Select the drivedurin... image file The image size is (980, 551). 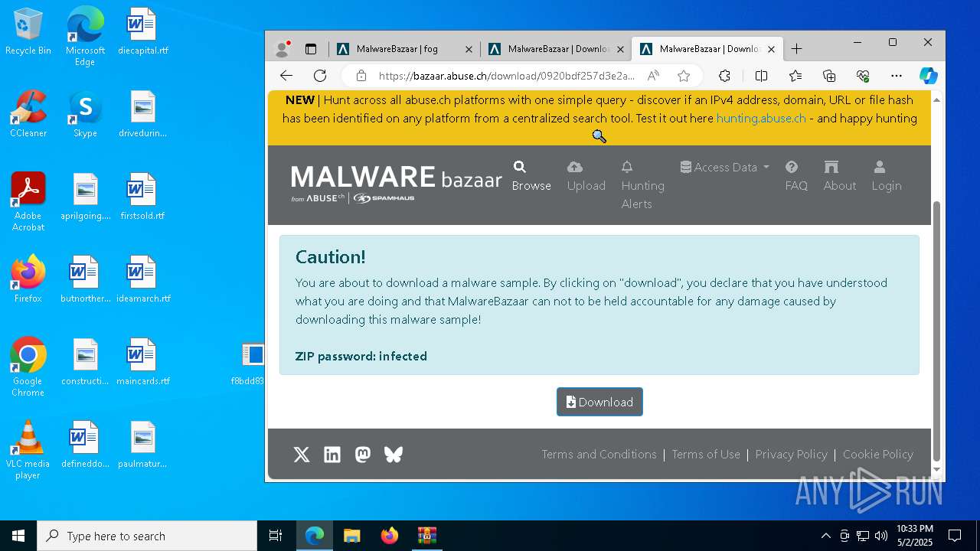(142, 115)
